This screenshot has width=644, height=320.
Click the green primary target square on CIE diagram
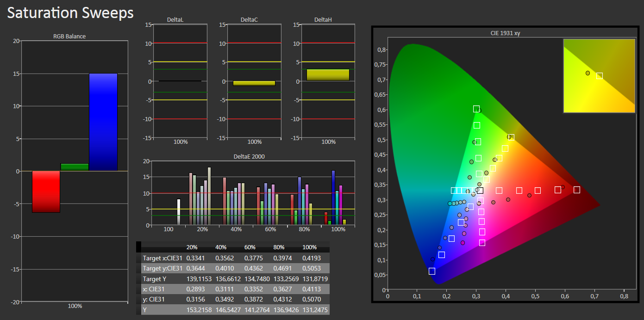[476, 109]
